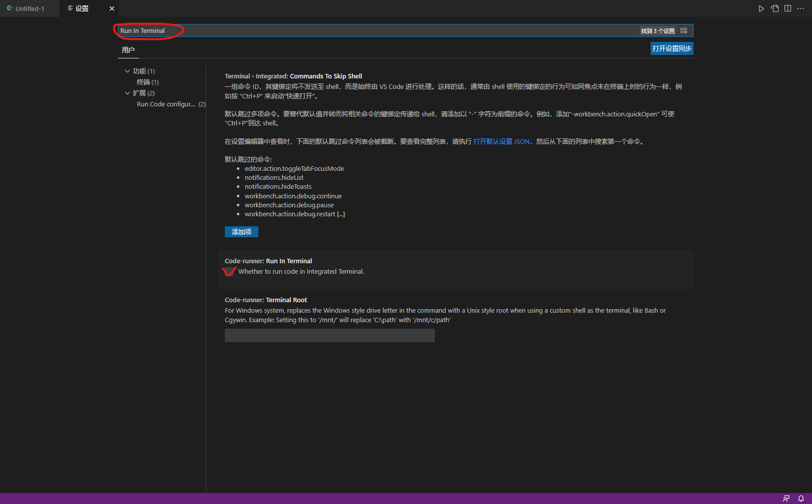Select the 设置 editor tab
The width and height of the screenshot is (812, 504).
click(x=82, y=8)
